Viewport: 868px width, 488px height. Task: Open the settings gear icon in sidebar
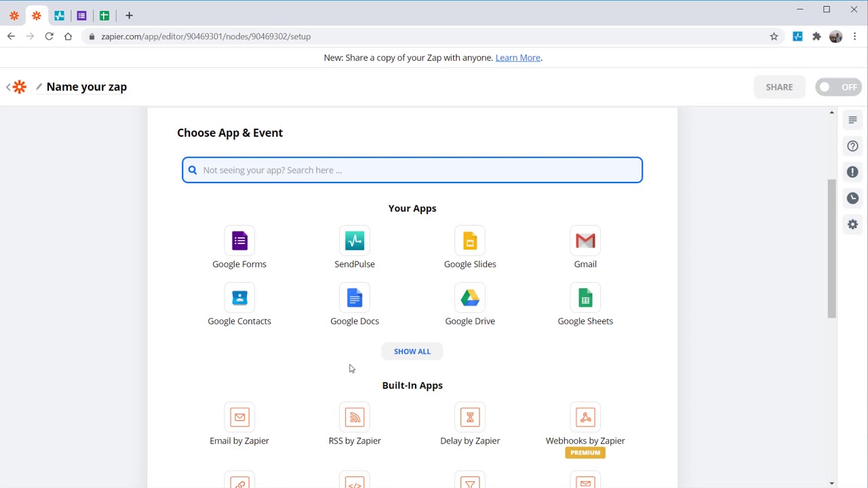click(852, 224)
